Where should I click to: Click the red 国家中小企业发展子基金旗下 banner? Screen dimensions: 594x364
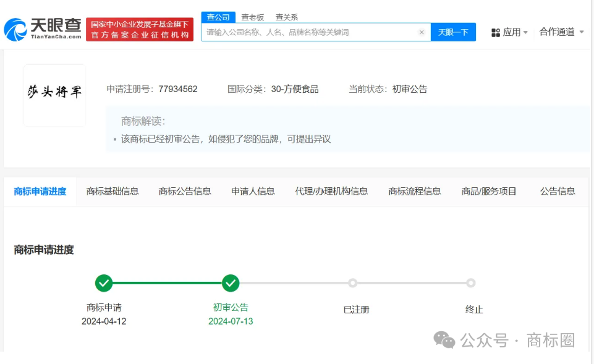coord(140,29)
